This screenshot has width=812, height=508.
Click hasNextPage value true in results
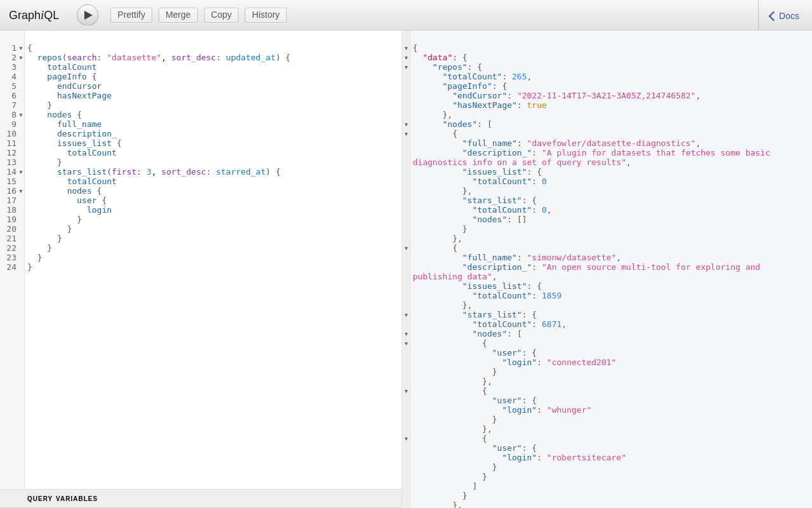pos(537,105)
